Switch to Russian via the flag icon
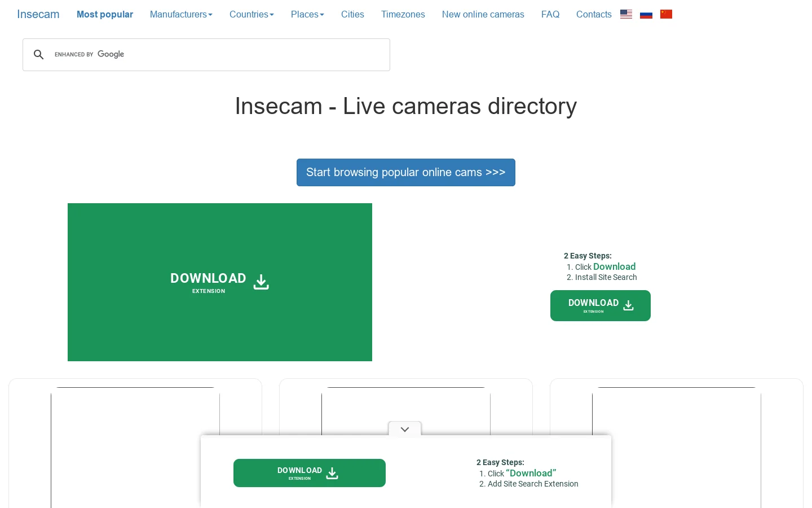This screenshot has width=812, height=508. (x=646, y=14)
